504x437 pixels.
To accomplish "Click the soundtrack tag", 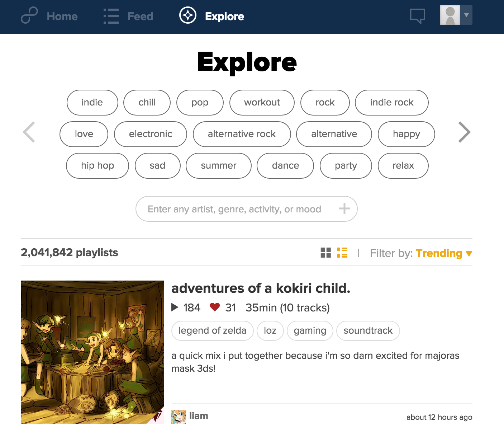I will tap(368, 331).
